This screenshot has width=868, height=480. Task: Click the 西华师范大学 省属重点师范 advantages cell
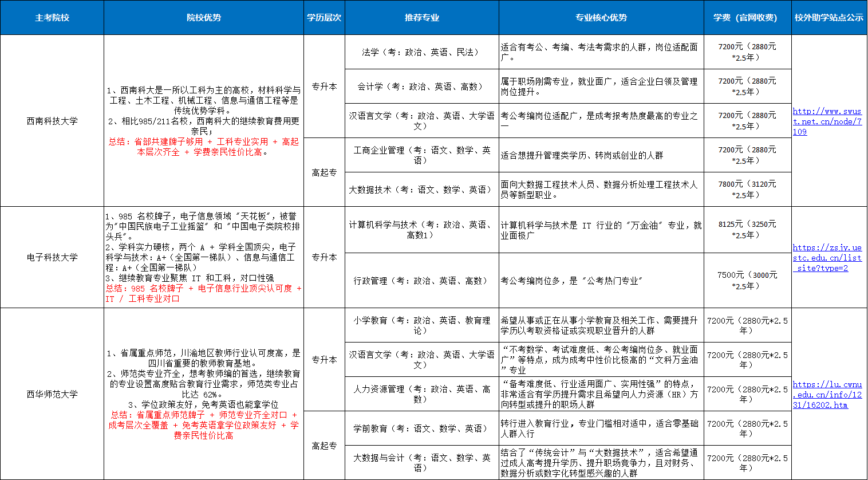tap(204, 394)
